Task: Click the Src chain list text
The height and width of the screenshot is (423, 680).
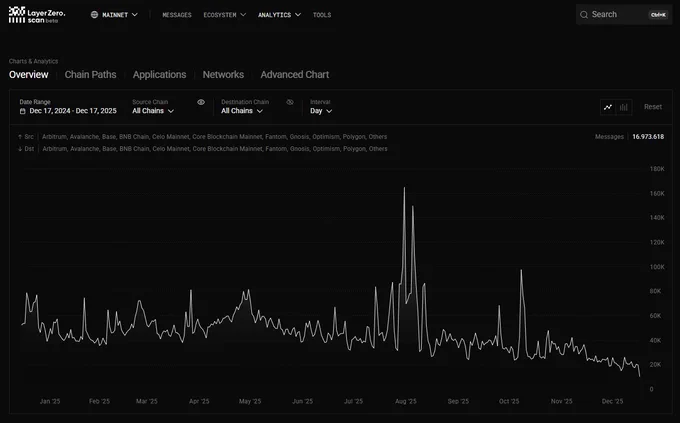Action: 214,137
